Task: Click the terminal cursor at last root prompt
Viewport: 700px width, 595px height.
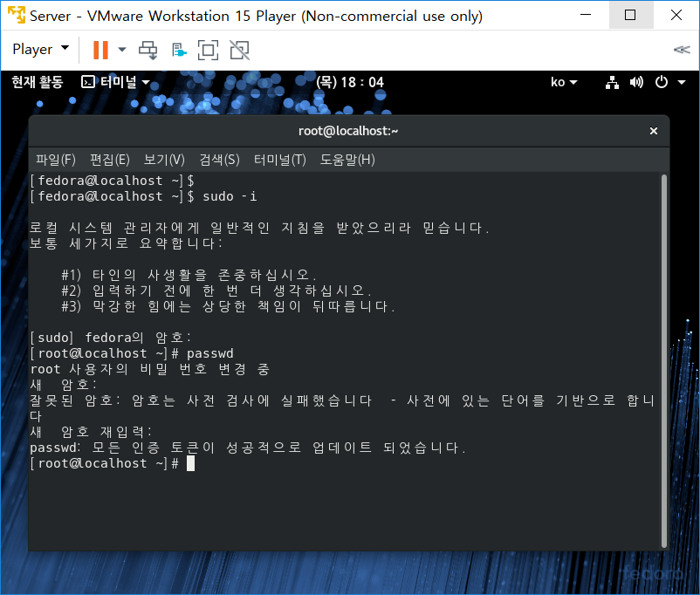Action: (190, 463)
